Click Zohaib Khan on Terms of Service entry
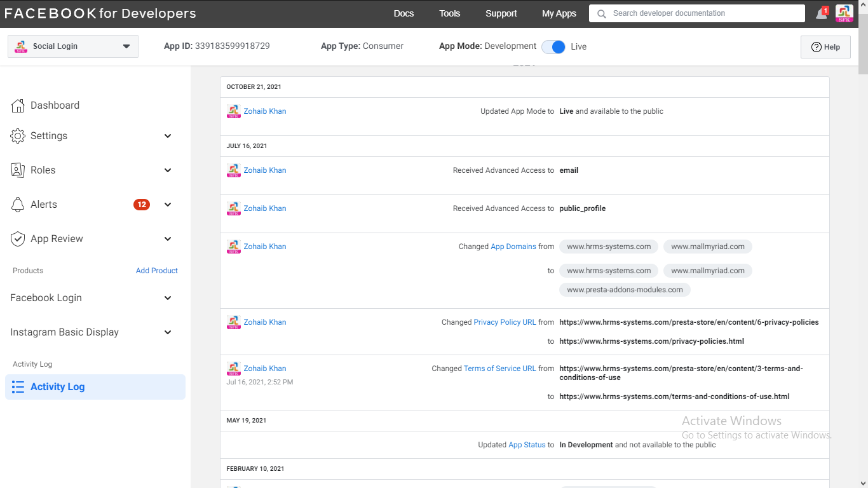The width and height of the screenshot is (868, 488). 265,369
